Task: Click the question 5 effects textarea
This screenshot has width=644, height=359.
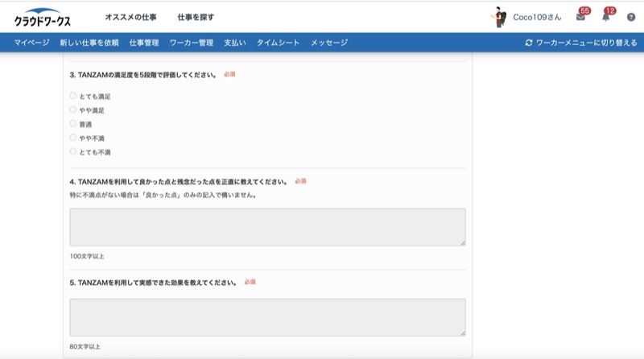Action: pyautogui.click(x=267, y=317)
